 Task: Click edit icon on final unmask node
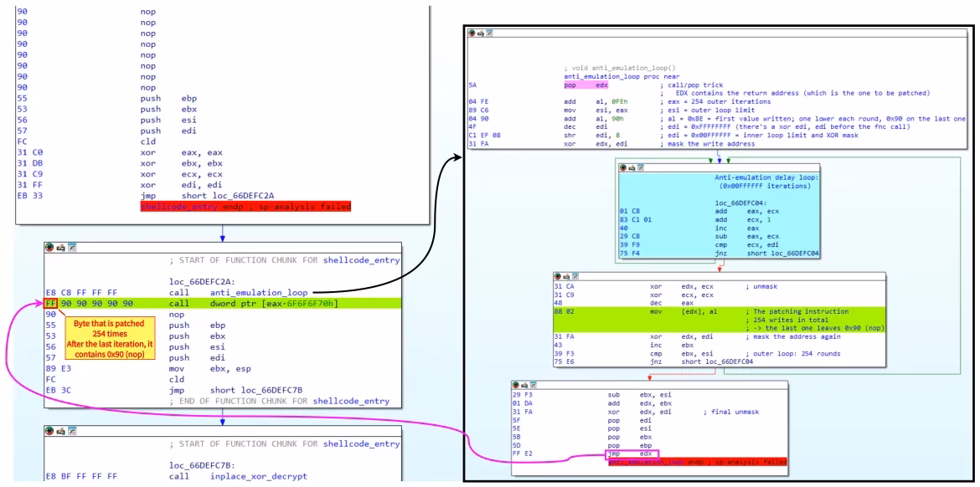click(x=525, y=385)
